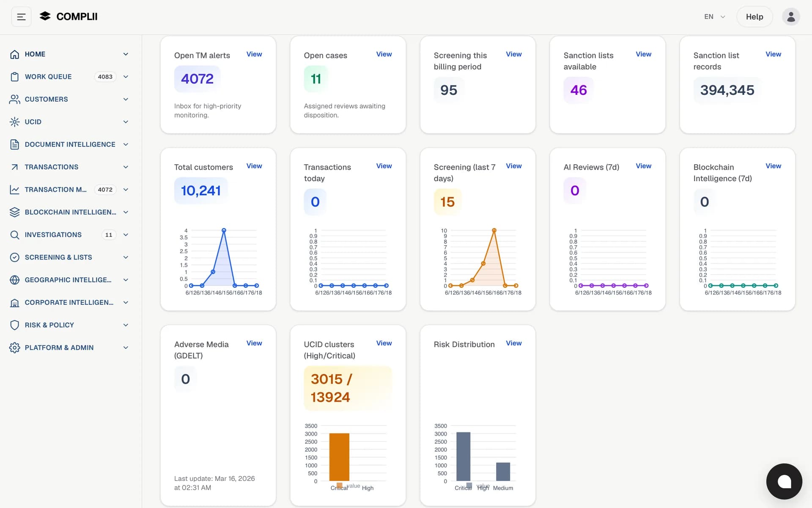The image size is (812, 508).
Task: Click the Customers people icon
Action: click(15, 99)
